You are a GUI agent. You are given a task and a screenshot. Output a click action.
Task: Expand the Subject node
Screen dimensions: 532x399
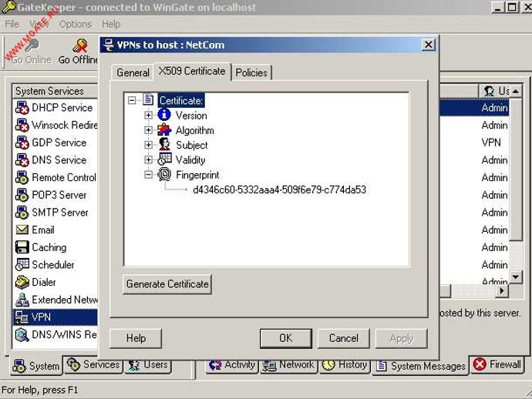pos(148,145)
